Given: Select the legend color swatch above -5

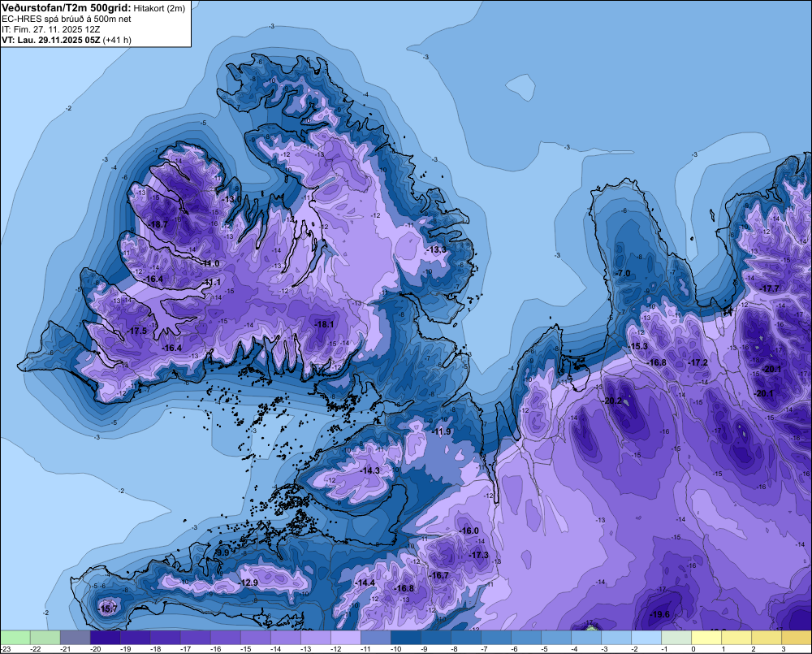Looking at the screenshot, I should tap(556, 637).
